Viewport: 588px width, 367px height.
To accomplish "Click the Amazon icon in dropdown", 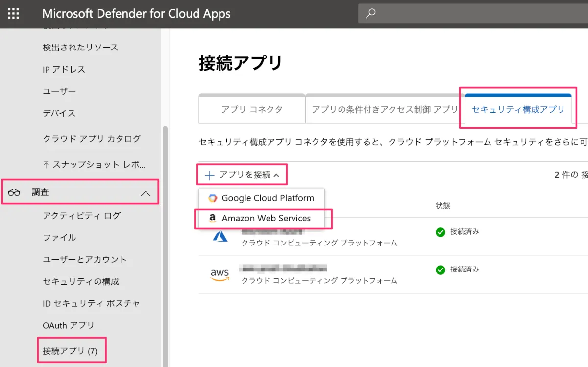I will tap(212, 219).
